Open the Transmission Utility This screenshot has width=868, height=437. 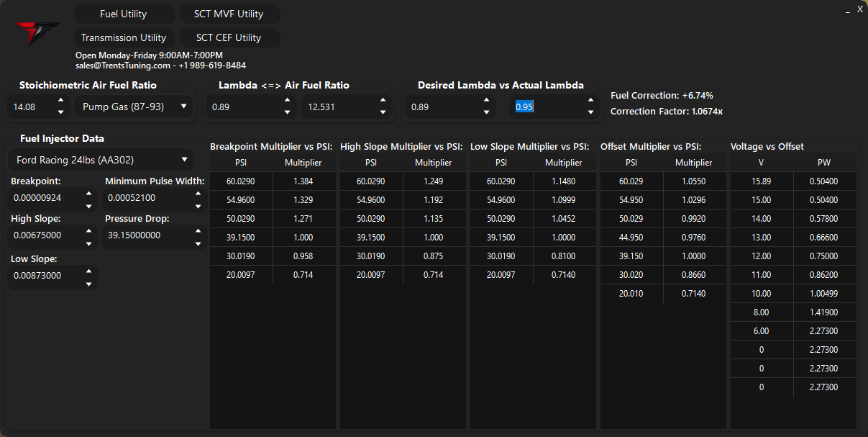click(124, 37)
